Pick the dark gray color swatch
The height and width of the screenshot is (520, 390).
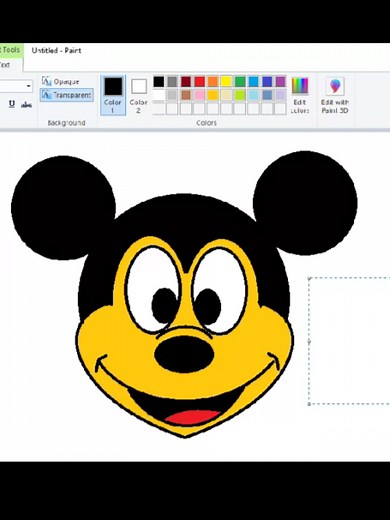pos(172,81)
